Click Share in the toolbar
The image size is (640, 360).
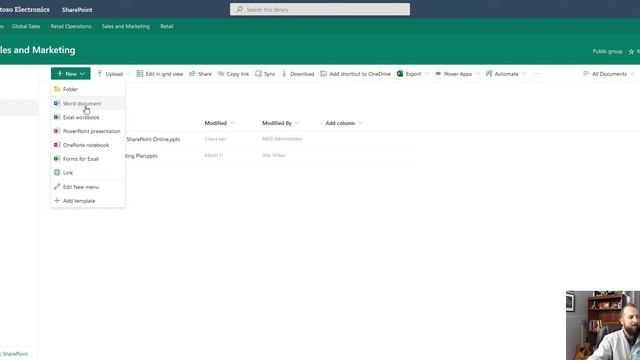[x=200, y=74]
